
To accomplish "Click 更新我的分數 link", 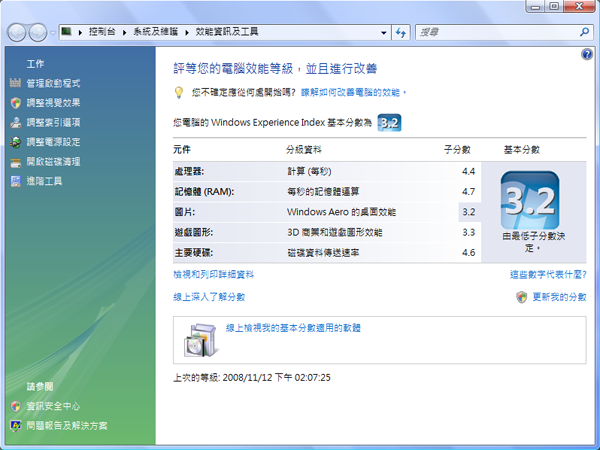I will (559, 297).
